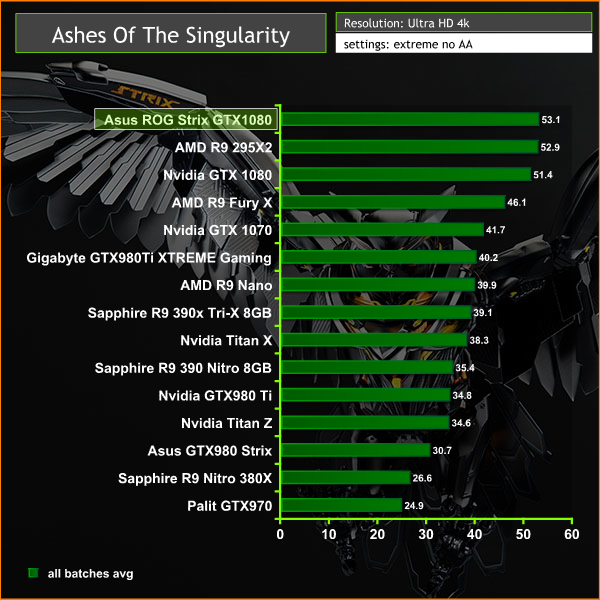Click the 40.2 value label
The height and width of the screenshot is (600, 600).
pos(488,258)
